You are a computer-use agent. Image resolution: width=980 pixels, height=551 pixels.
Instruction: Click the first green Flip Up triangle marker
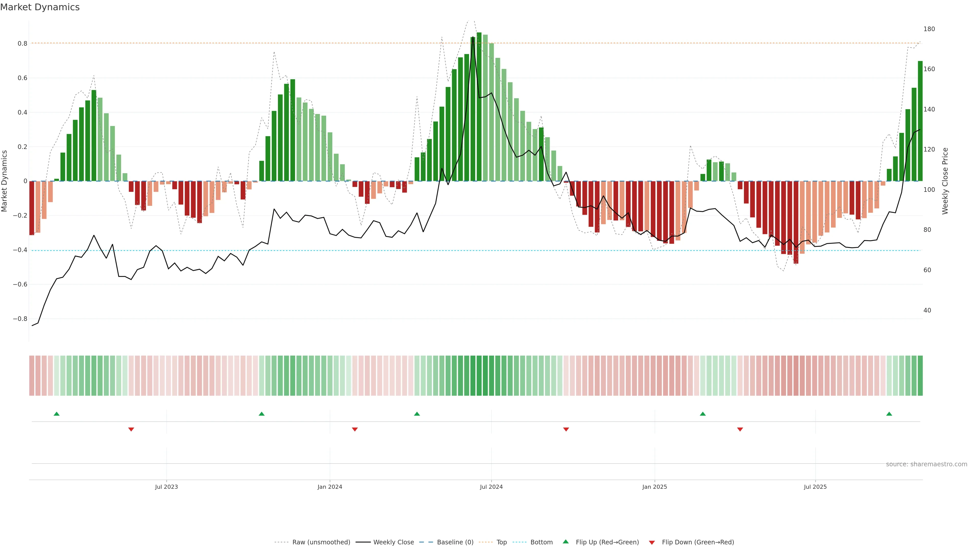(x=57, y=414)
